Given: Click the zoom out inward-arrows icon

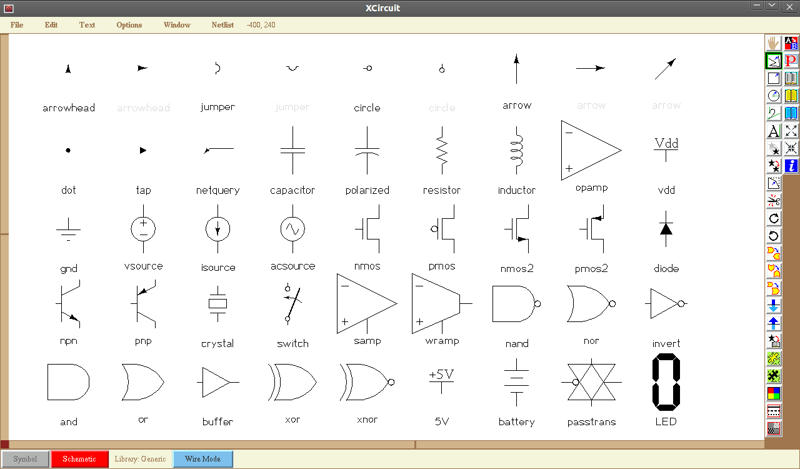Looking at the screenshot, I should click(791, 149).
